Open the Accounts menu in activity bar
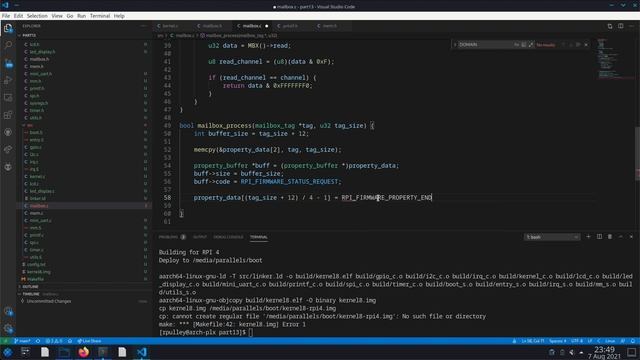The width and height of the screenshot is (640, 360). pos(8,312)
